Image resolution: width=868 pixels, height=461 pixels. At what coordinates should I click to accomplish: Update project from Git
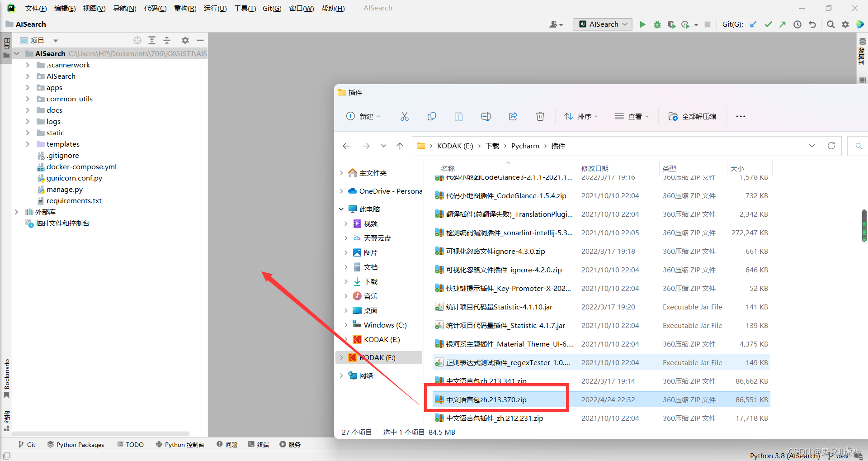coord(753,24)
